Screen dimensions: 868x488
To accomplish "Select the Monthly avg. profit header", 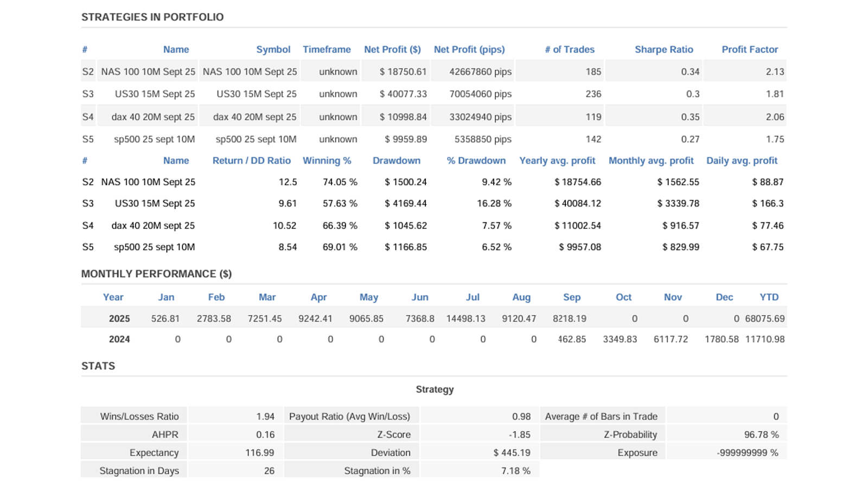I will point(651,160).
